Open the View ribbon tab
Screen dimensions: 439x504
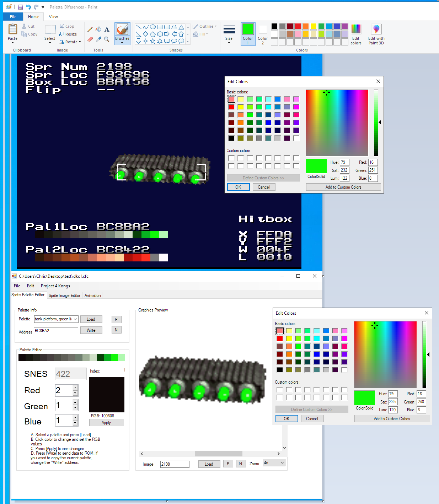point(53,17)
